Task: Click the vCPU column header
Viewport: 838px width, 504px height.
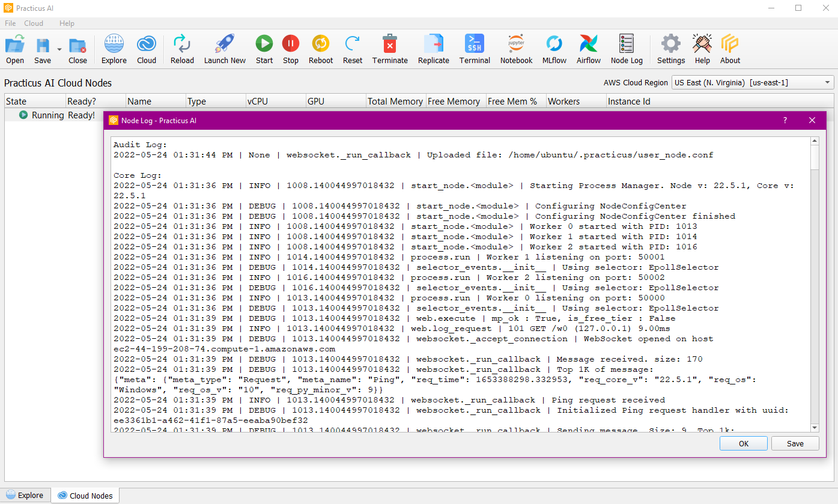Action: click(276, 101)
